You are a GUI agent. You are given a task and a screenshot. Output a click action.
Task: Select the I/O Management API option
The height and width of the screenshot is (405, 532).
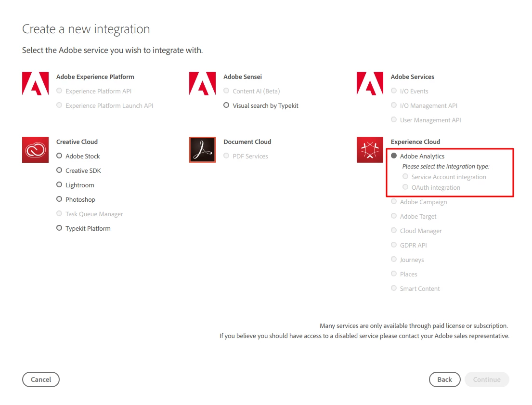(393, 105)
